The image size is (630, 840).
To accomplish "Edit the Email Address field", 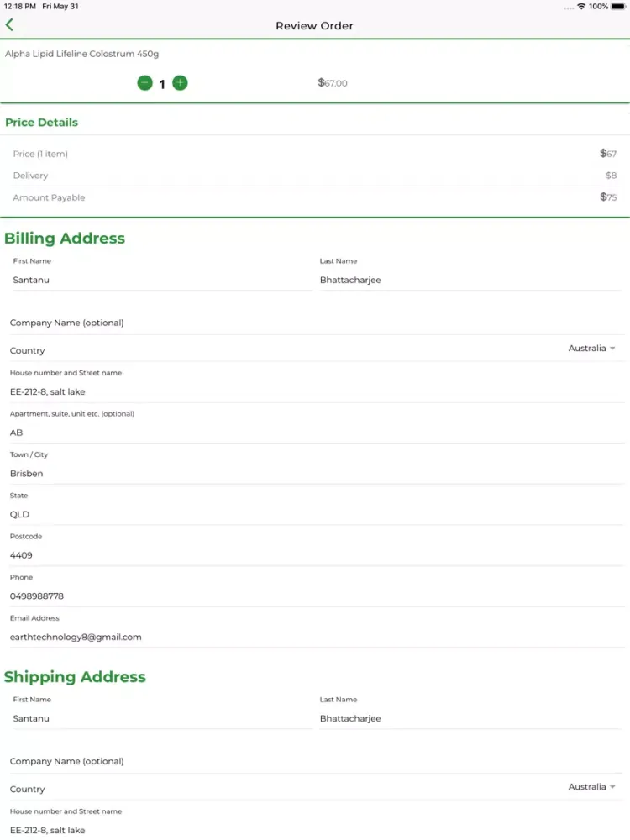I will (x=315, y=637).
